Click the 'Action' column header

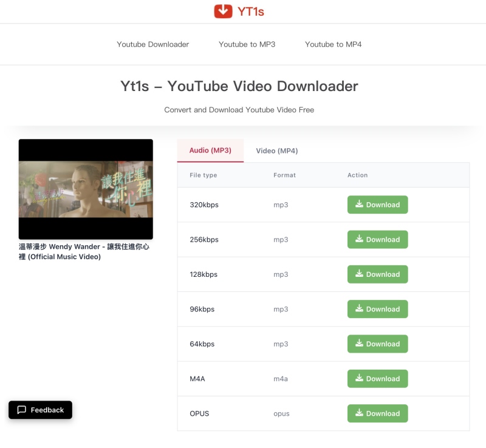357,175
